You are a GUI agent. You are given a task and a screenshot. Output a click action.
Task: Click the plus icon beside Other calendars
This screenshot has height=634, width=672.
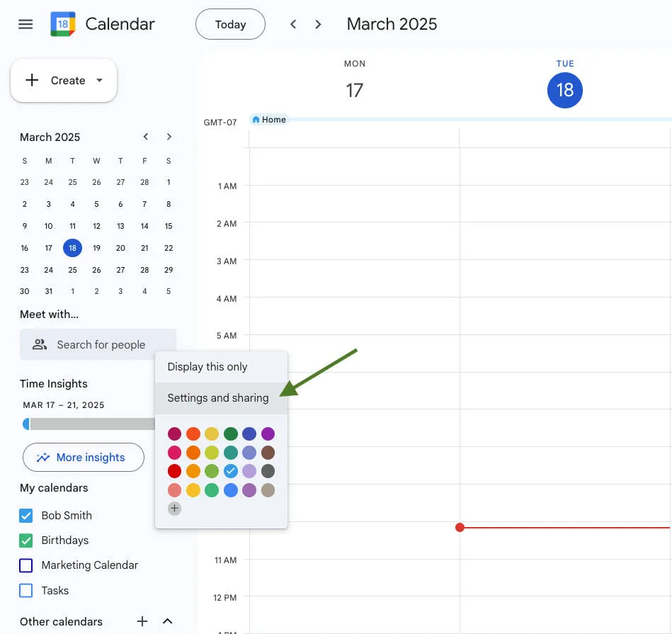tap(142, 621)
